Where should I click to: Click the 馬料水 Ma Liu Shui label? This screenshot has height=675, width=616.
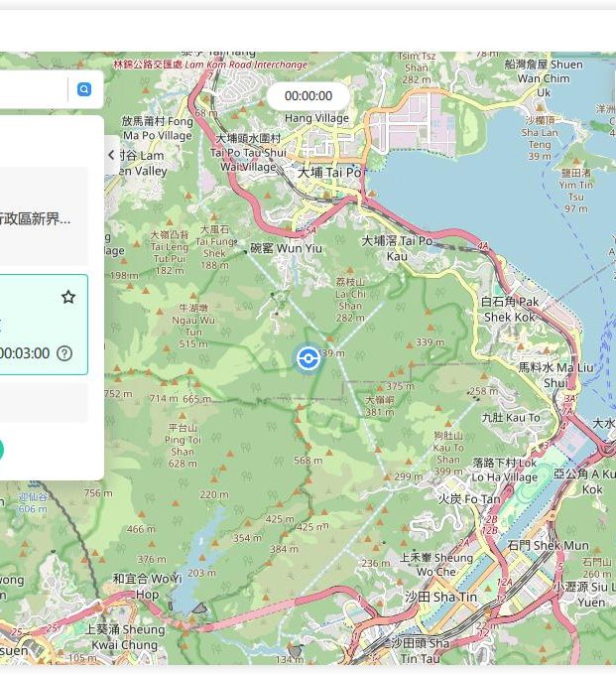(555, 374)
